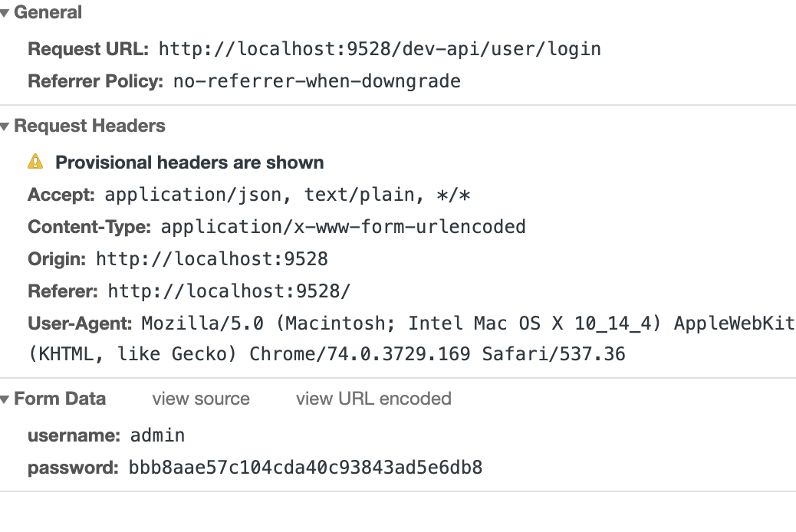Collapse the Request Headers section
The height and width of the screenshot is (532, 796).
[6, 126]
